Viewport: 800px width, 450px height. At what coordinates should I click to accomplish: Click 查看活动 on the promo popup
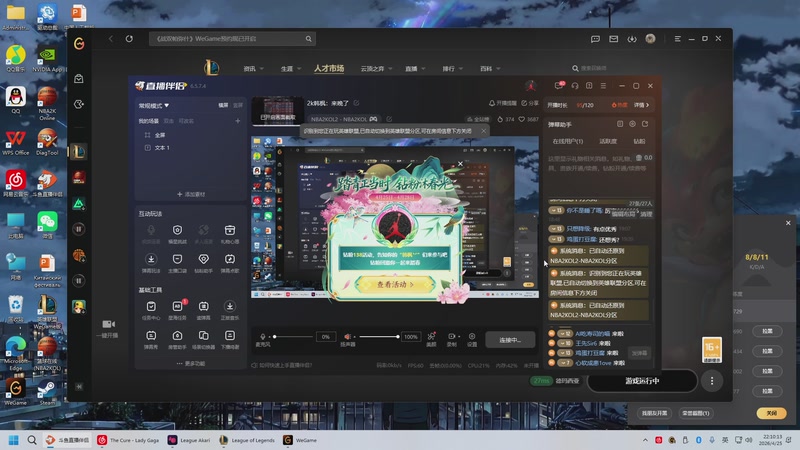(x=396, y=285)
